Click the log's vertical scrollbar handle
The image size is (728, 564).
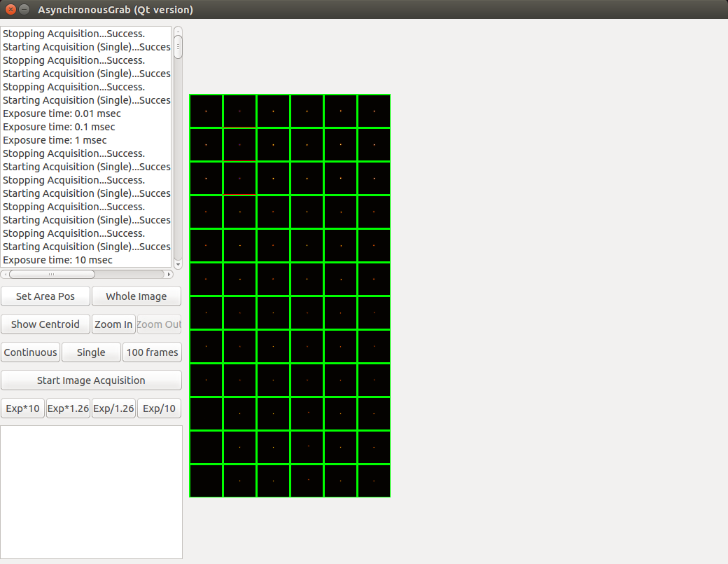click(x=178, y=47)
